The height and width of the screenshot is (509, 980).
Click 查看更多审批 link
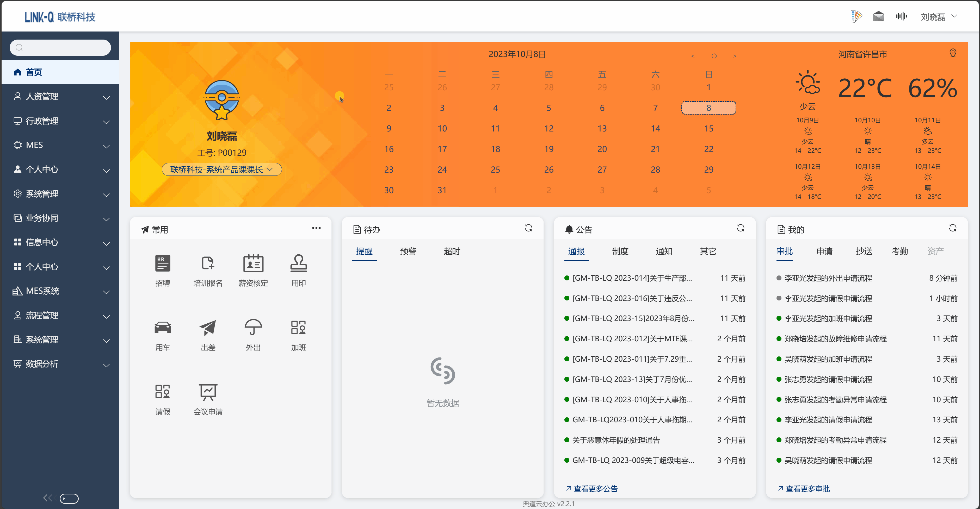(807, 488)
